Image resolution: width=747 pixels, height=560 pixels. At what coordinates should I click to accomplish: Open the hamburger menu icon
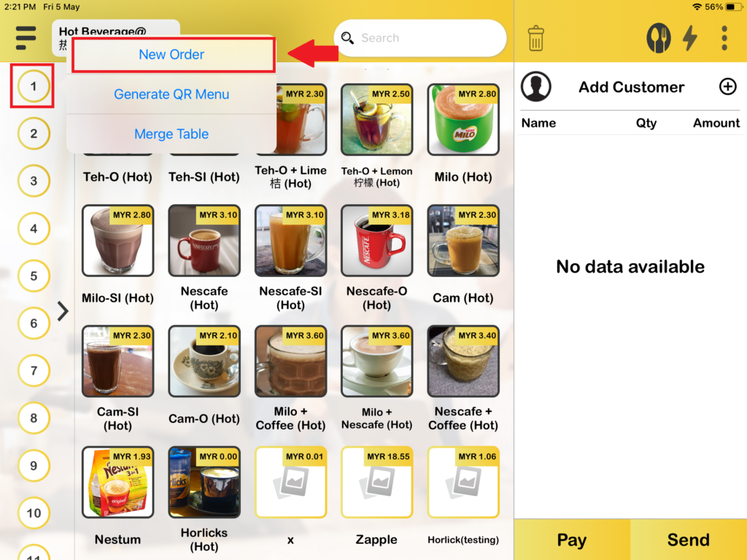coord(26,38)
